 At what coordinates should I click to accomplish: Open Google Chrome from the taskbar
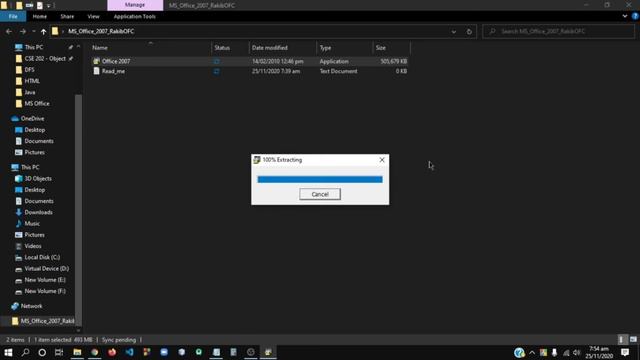click(95, 352)
